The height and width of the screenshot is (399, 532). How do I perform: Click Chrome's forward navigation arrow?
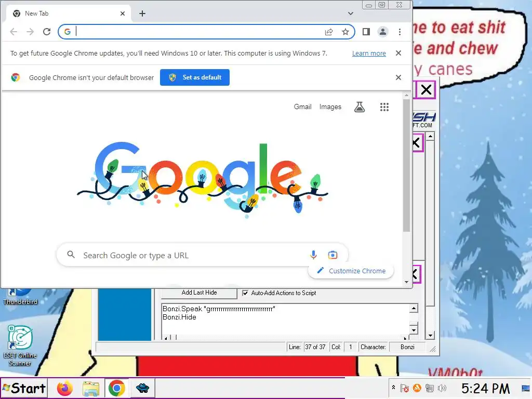pos(30,32)
